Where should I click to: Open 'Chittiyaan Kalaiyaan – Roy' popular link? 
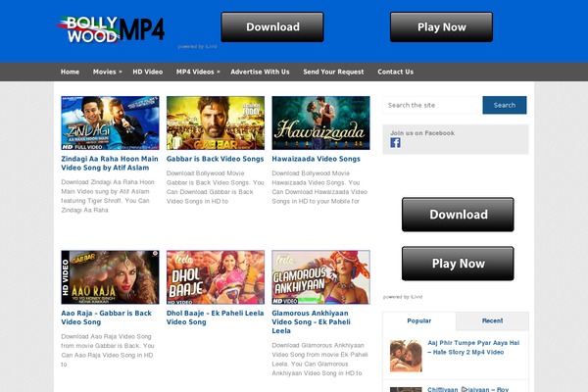tap(468, 389)
